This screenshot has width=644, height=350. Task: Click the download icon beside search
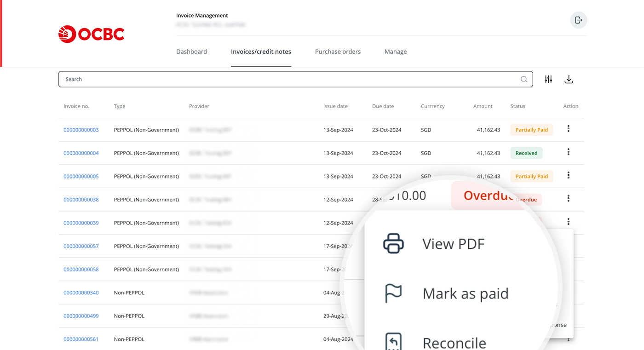tap(569, 79)
